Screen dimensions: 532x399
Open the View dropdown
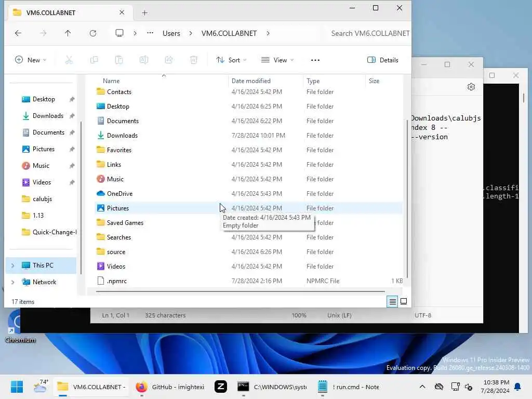coord(277,60)
